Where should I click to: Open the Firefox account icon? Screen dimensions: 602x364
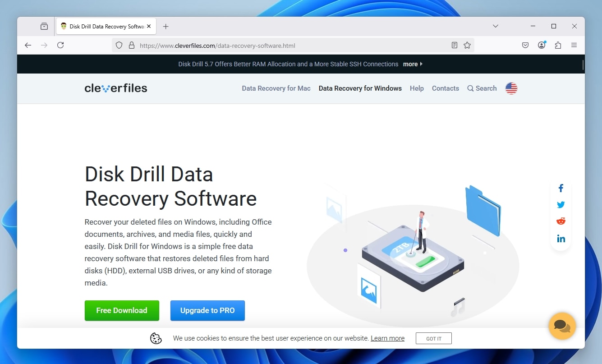click(x=542, y=45)
